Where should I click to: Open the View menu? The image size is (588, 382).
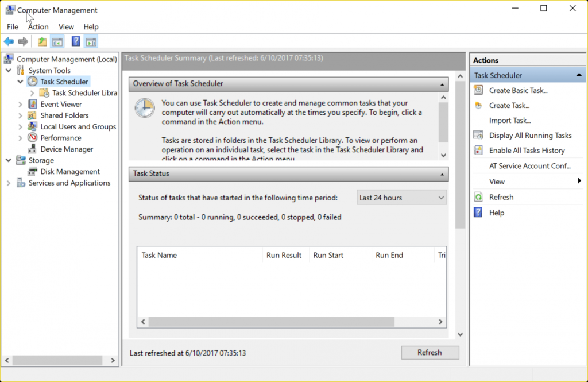66,26
